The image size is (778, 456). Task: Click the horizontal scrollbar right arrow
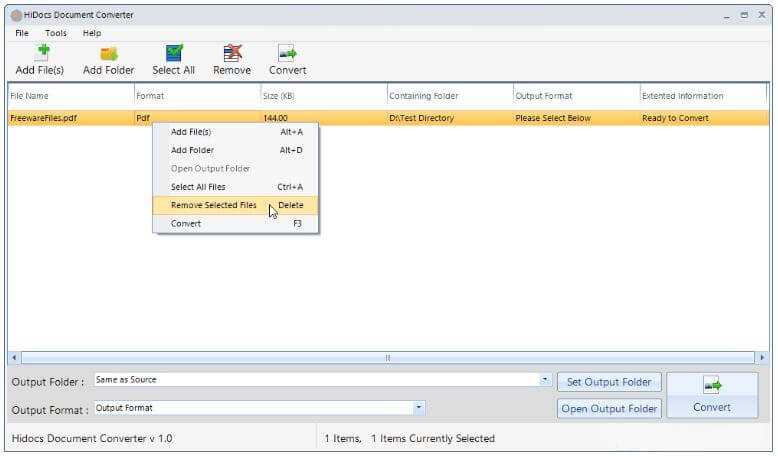(x=762, y=357)
